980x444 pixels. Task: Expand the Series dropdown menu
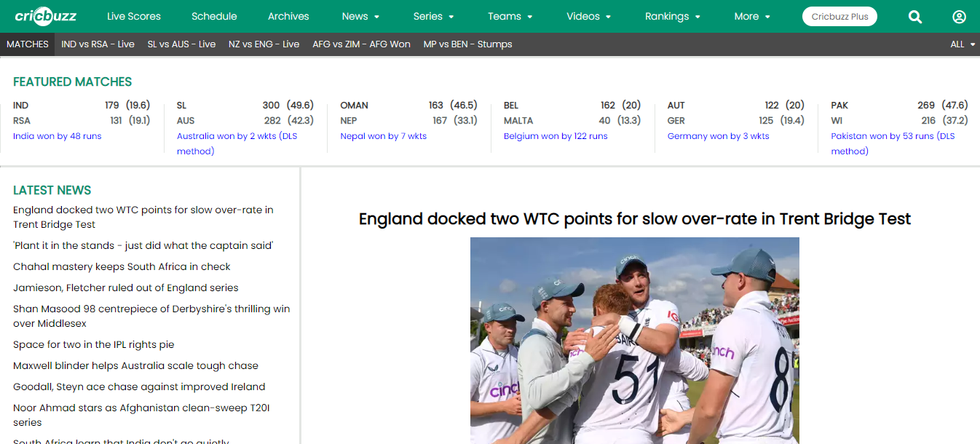tap(433, 16)
